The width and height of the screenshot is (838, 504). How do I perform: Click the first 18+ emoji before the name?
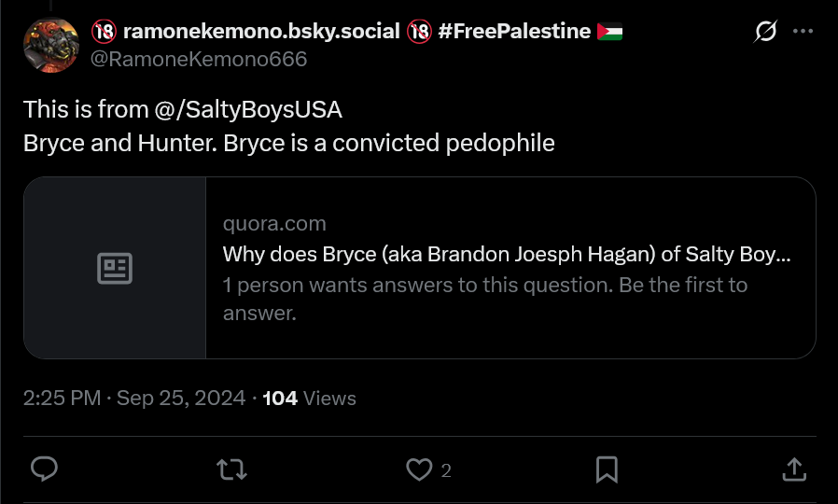click(103, 32)
